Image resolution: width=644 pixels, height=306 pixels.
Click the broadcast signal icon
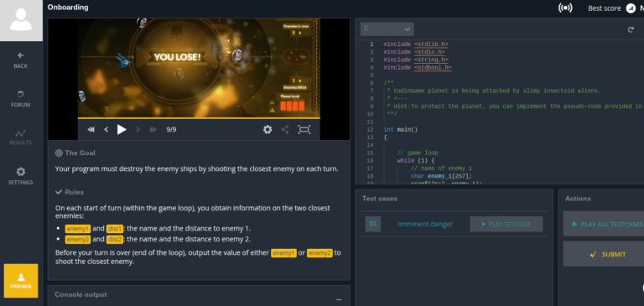coord(565,8)
